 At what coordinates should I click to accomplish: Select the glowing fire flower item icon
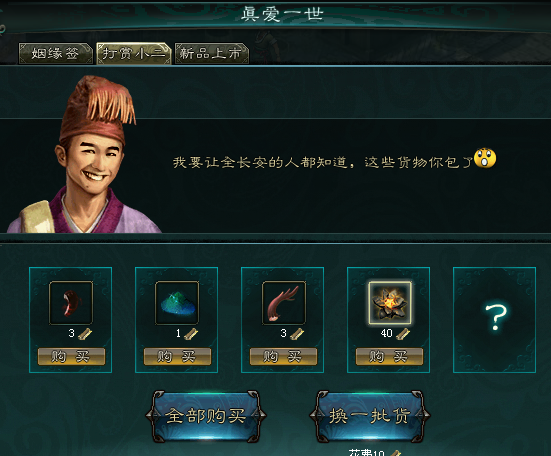click(x=390, y=302)
